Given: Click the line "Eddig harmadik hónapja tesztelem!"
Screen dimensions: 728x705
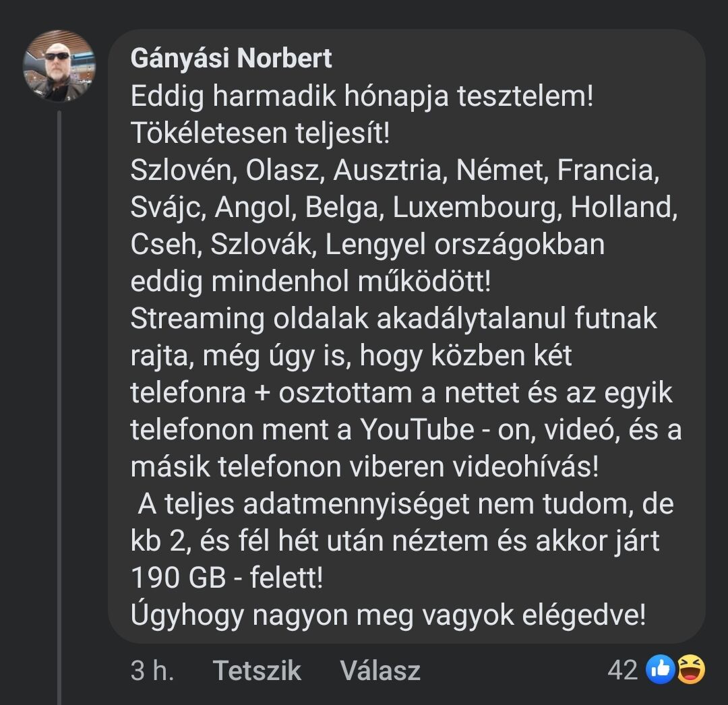Looking at the screenshot, I should point(362,97).
